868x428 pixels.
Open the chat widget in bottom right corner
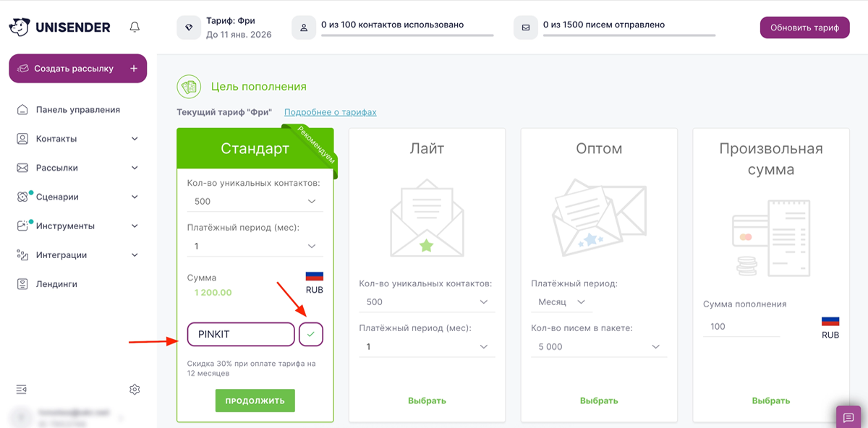[849, 417]
